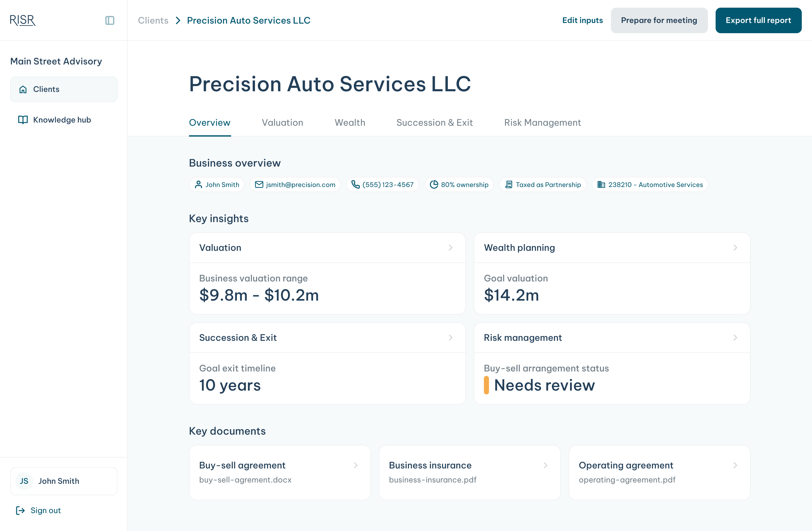Screen dimensions: 812x531
Task: Click the building icon for 238210 Automotive Services
Action: pyautogui.click(x=601, y=184)
